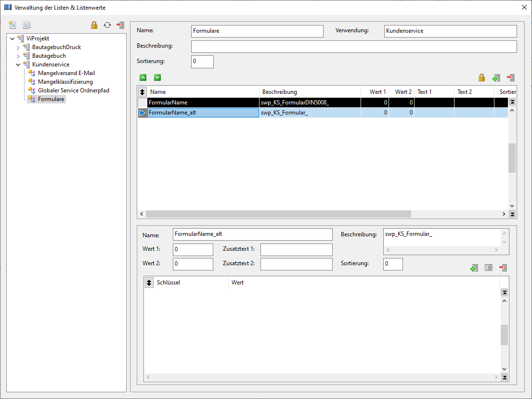Click the sort toggle icon beside the Schlüssel column
This screenshot has width=532, height=399.
pos(149,283)
